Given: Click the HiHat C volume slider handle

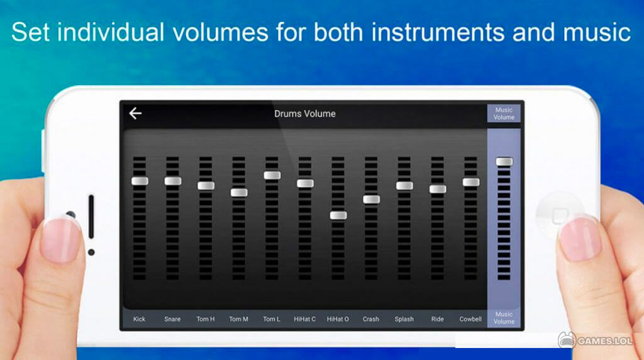Looking at the screenshot, I should 305,183.
